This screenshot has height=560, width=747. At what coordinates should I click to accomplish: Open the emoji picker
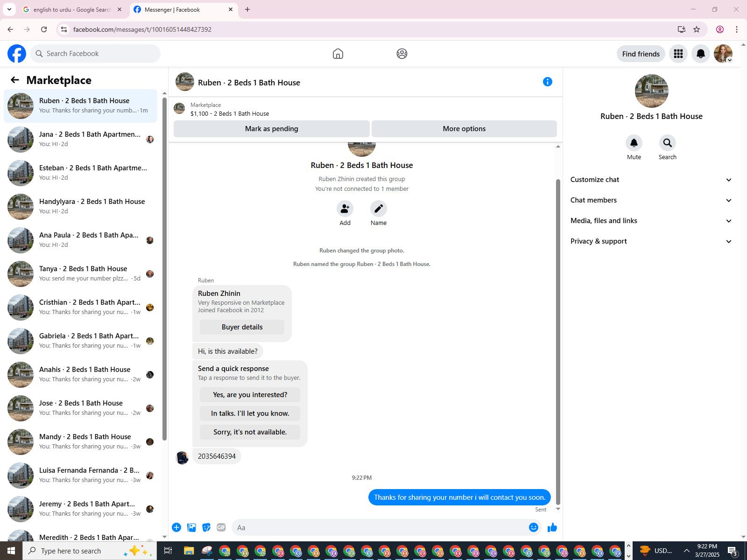534,527
